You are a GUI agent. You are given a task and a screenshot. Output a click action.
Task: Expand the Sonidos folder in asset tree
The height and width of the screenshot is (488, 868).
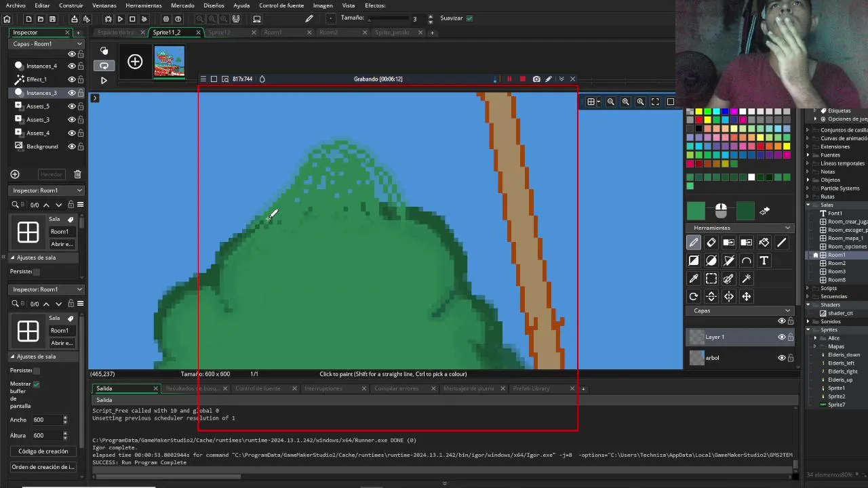[x=808, y=321]
